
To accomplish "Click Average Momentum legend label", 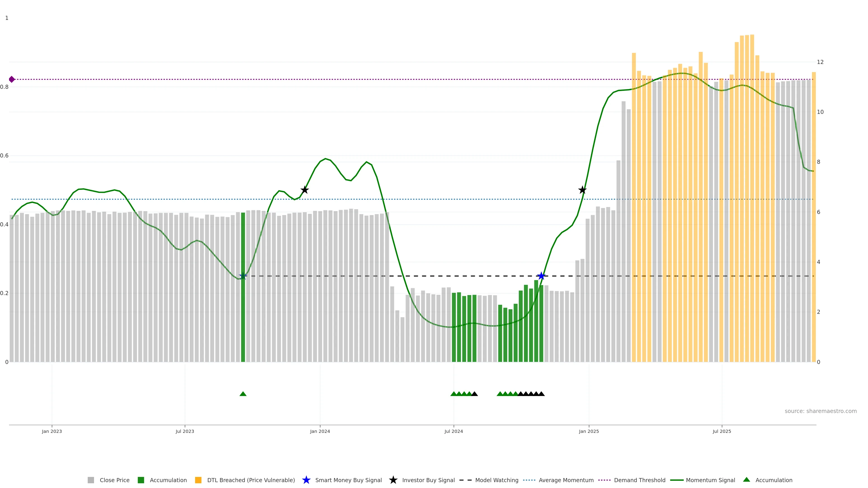I will coord(566,480).
